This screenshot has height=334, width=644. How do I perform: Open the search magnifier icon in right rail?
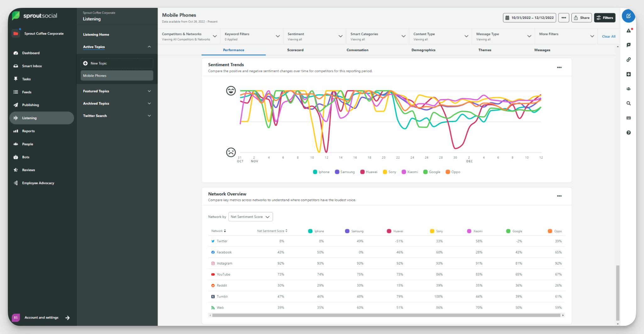pyautogui.click(x=629, y=103)
